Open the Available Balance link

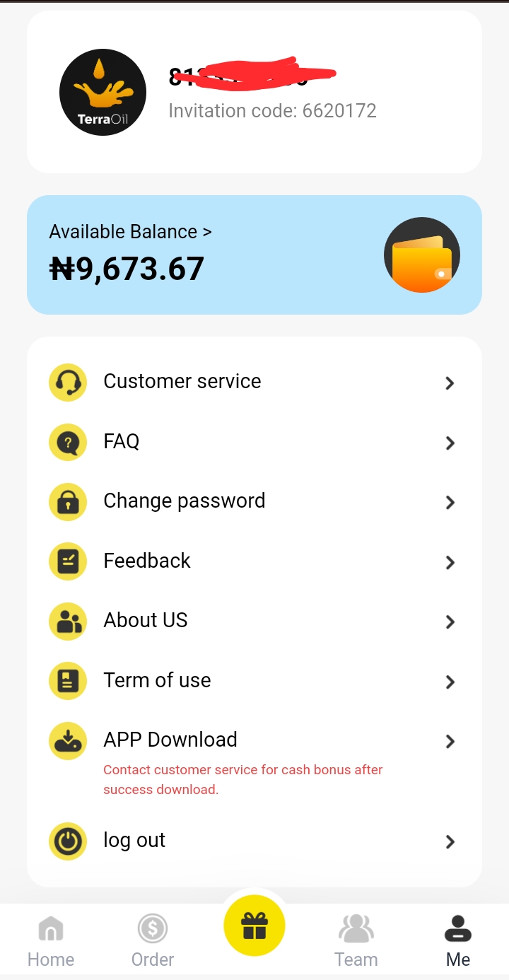pos(130,232)
